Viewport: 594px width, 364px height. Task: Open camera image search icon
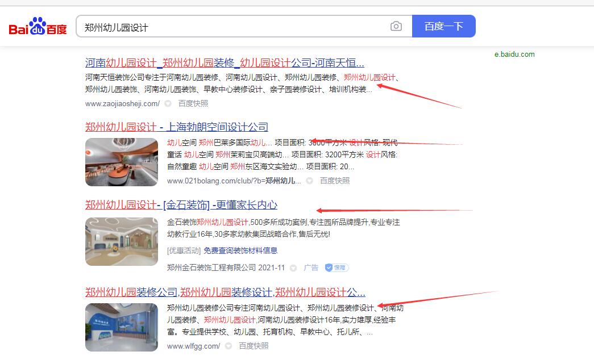coord(396,26)
